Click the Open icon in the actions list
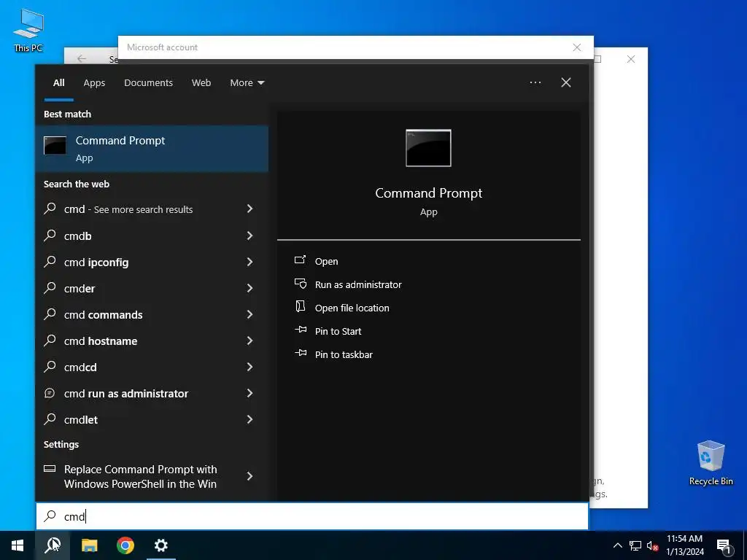 (300, 260)
